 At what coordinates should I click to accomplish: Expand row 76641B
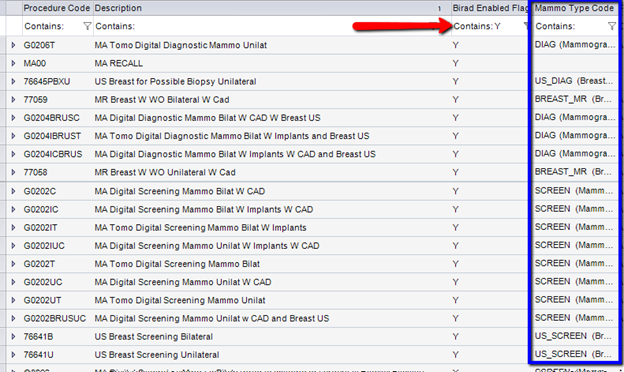(13, 337)
